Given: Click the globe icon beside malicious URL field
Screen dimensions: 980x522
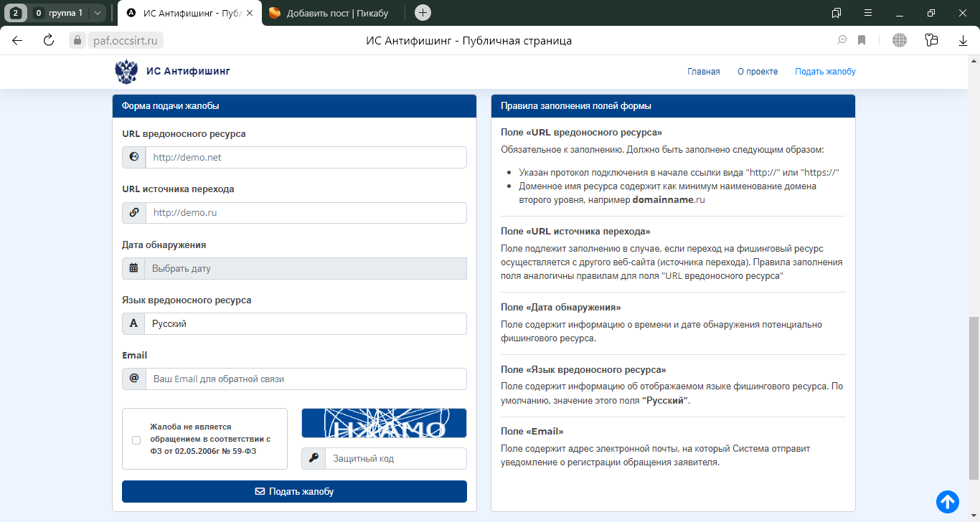Looking at the screenshot, I should [134, 158].
